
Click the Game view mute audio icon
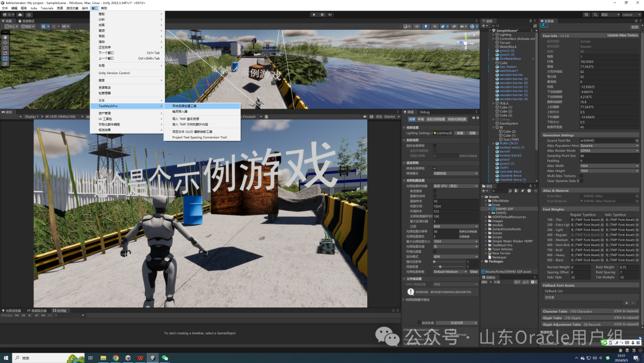pos(365,116)
